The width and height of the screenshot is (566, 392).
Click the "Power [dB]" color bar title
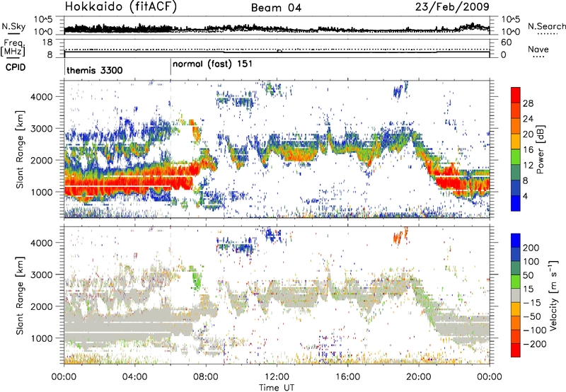tap(540, 149)
